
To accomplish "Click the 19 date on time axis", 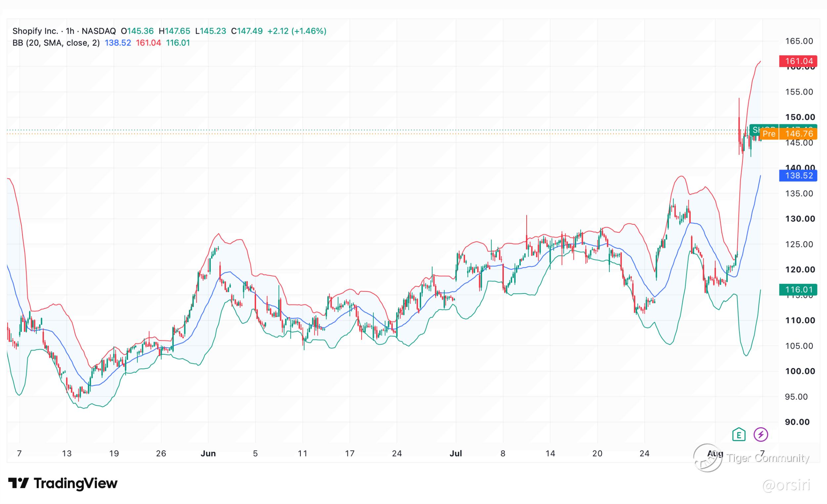I will click(x=114, y=454).
